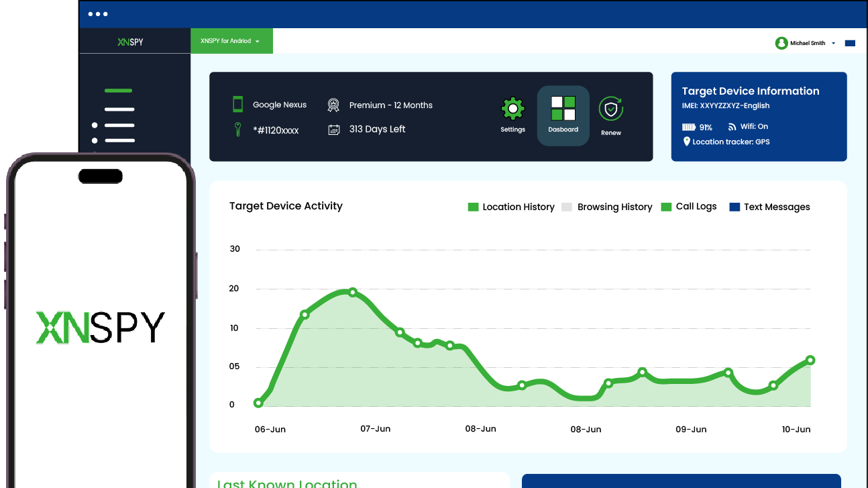Open the Settings gear icon

coord(512,109)
